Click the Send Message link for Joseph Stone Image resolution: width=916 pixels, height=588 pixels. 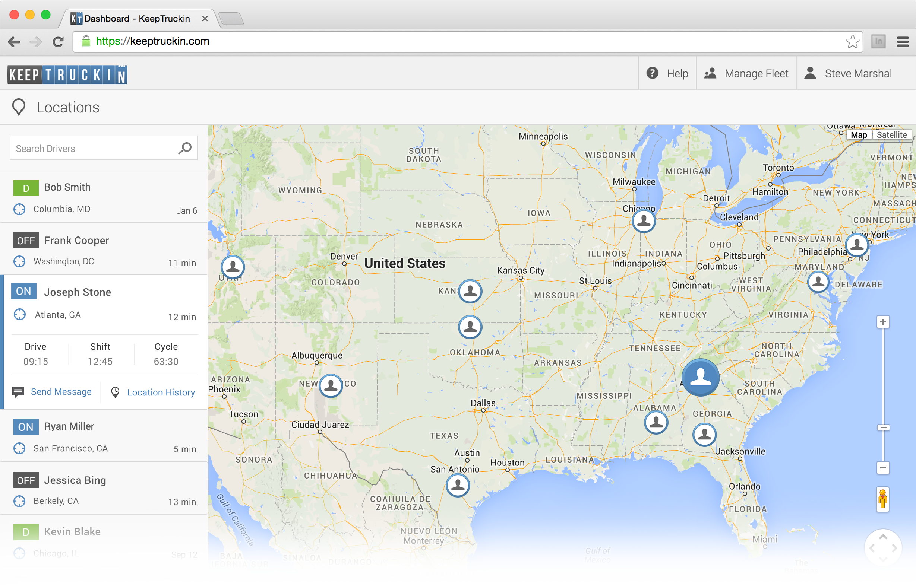61,392
